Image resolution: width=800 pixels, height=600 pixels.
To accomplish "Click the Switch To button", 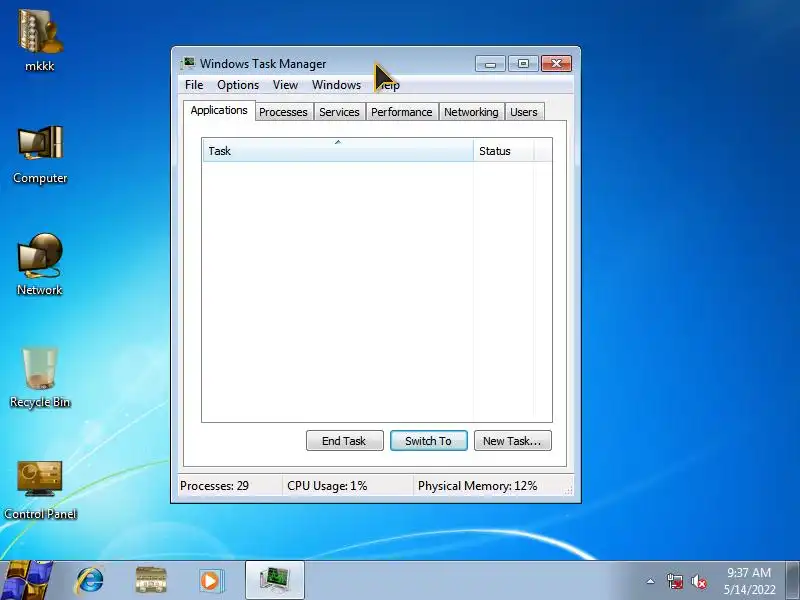I will (429, 441).
